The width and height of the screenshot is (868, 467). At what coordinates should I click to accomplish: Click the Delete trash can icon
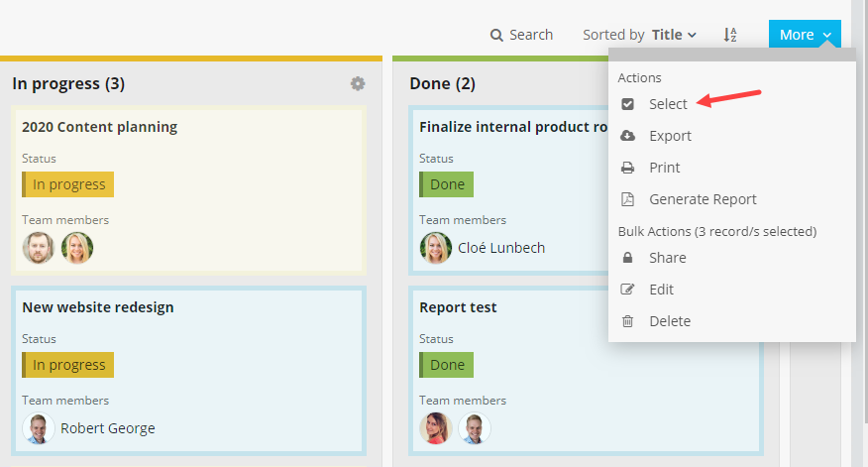(x=627, y=321)
